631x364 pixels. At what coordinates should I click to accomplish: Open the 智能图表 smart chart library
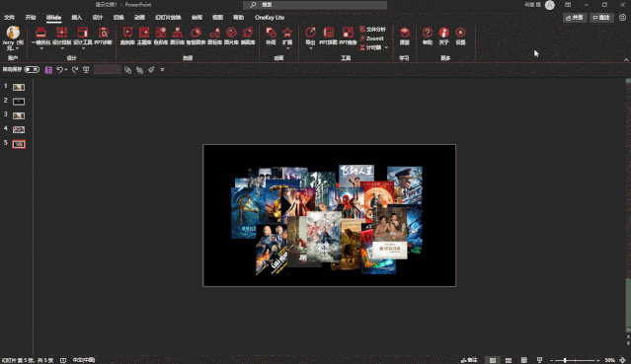(196, 36)
